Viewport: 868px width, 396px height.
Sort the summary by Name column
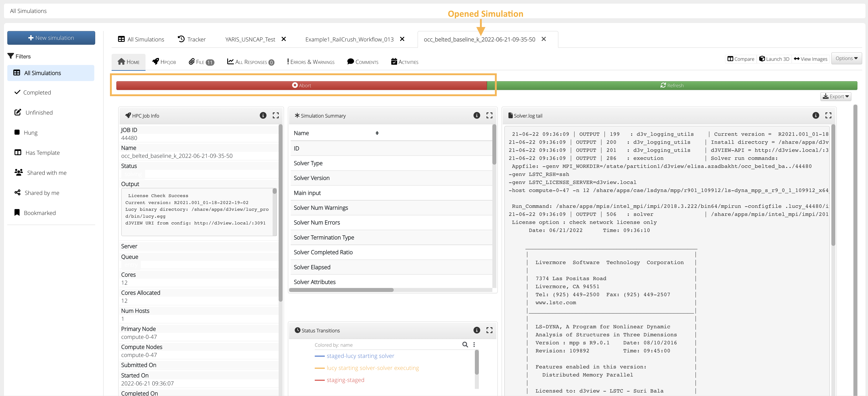[x=377, y=133]
